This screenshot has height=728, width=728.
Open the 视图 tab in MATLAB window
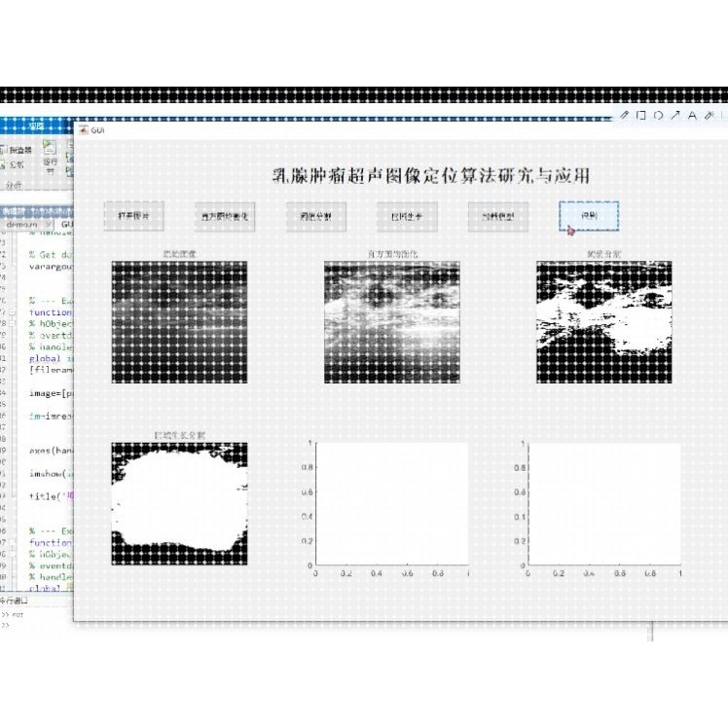click(x=36, y=126)
